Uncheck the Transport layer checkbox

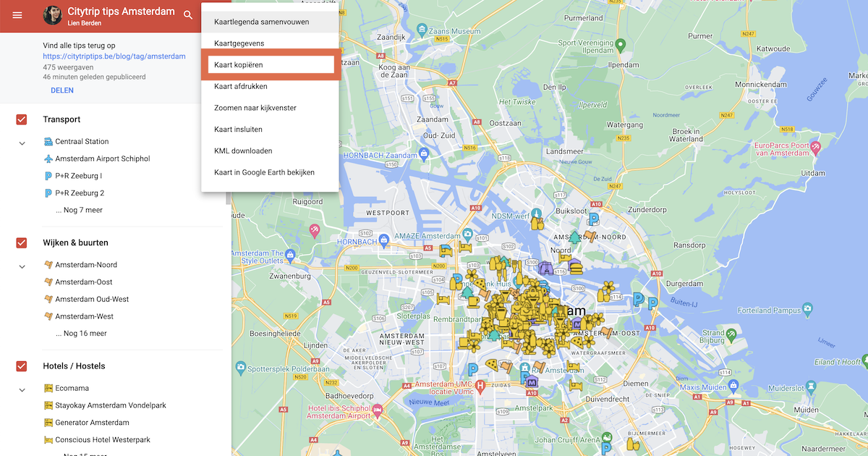[x=22, y=119]
